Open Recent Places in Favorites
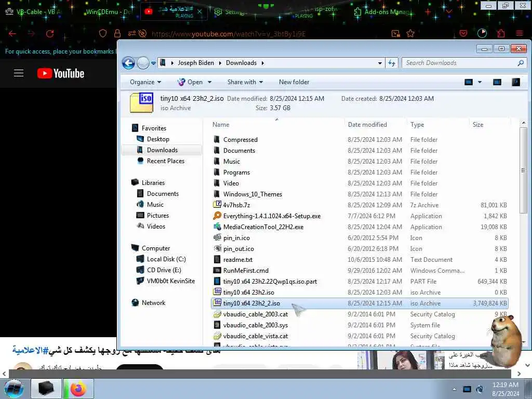 click(165, 161)
